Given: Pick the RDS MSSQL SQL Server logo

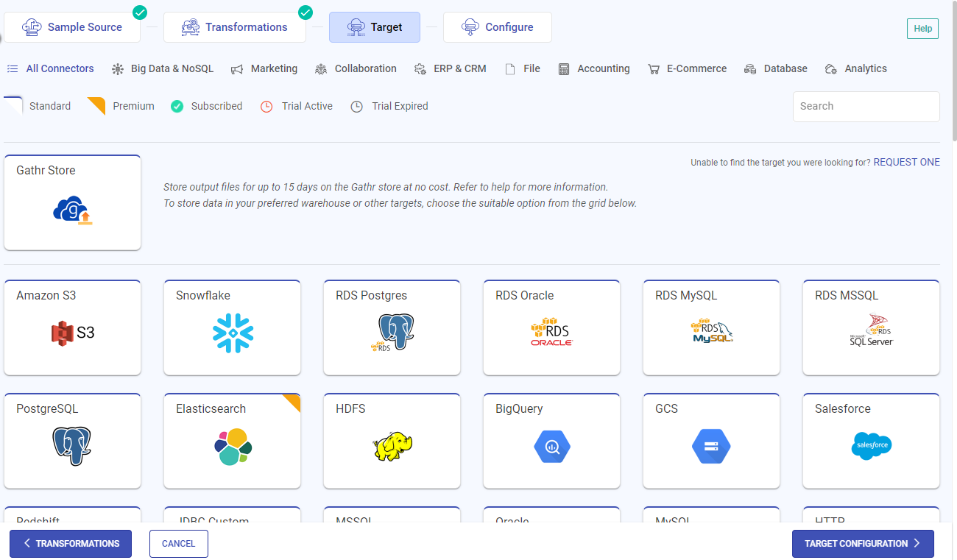Looking at the screenshot, I should [872, 333].
